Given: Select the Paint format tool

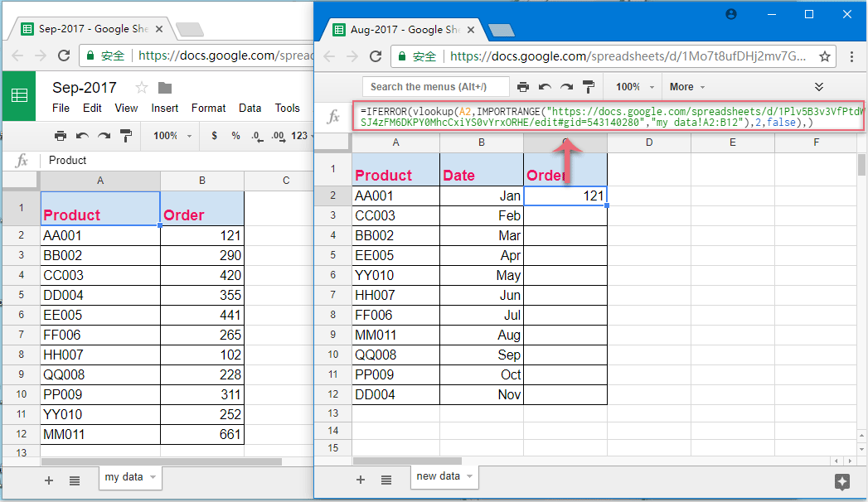Looking at the screenshot, I should tap(589, 86).
